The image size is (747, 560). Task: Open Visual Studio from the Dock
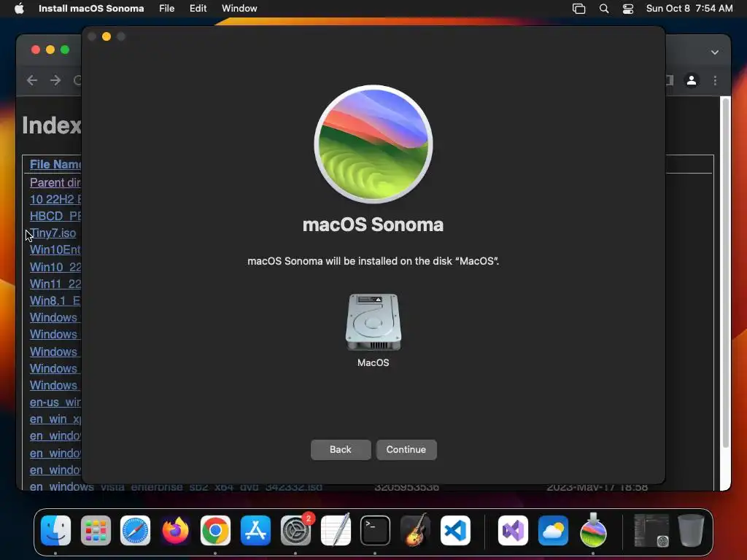513,531
